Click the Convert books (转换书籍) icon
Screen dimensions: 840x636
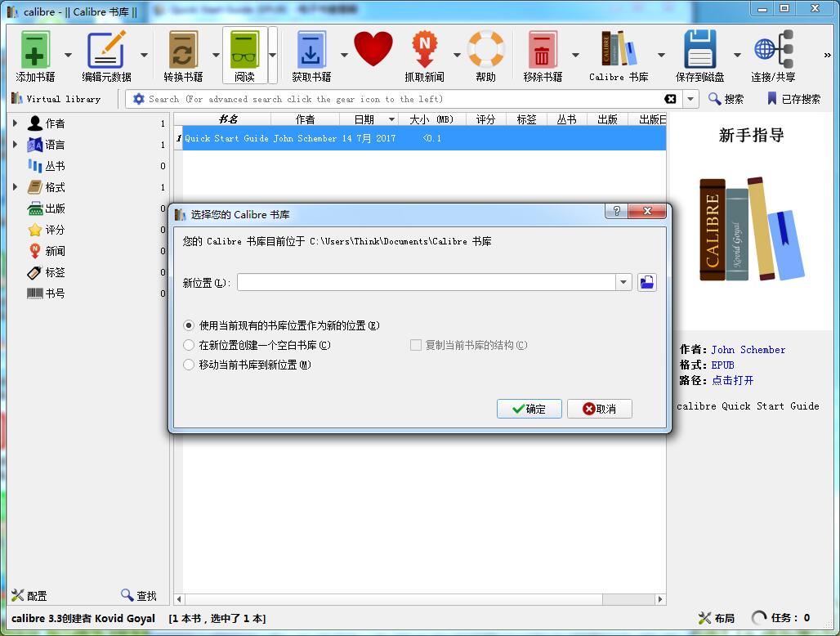click(x=183, y=49)
